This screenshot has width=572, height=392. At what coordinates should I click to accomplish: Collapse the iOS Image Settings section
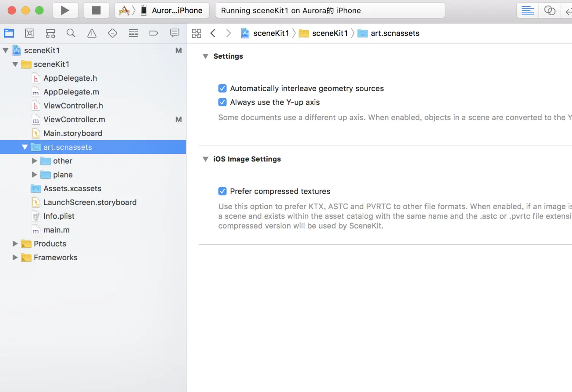click(206, 159)
